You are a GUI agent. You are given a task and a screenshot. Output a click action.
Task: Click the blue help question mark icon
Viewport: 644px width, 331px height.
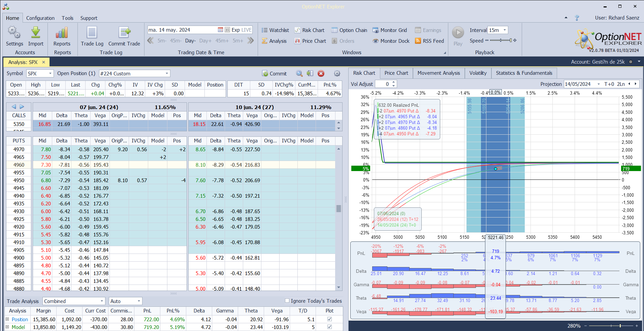tap(577, 18)
